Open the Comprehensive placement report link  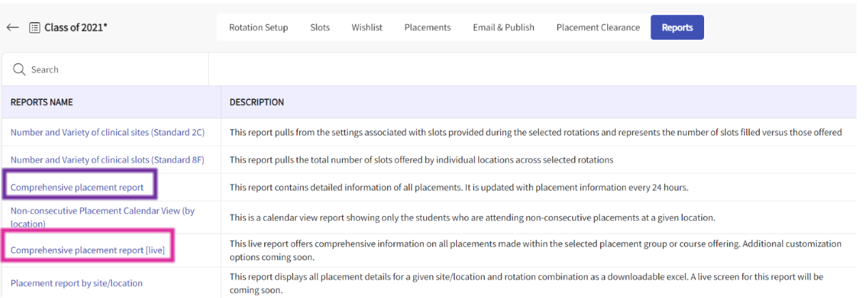point(77,188)
